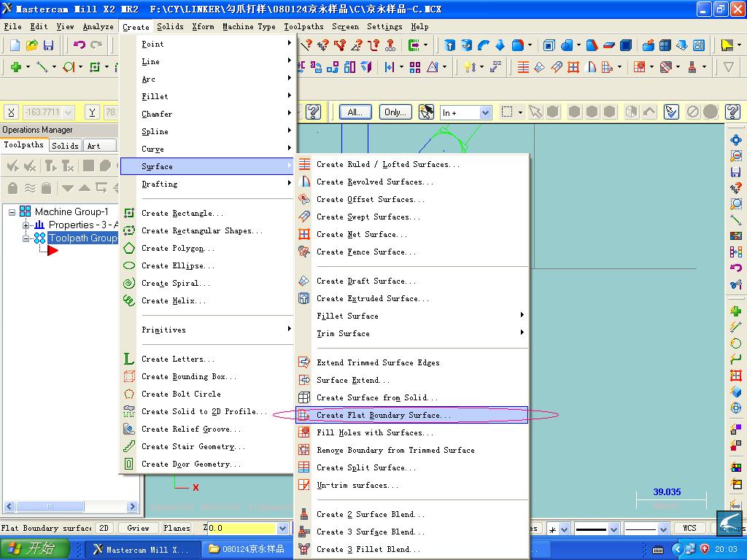
Task: Click the Mastercam Mill taskbar item
Action: [142, 550]
